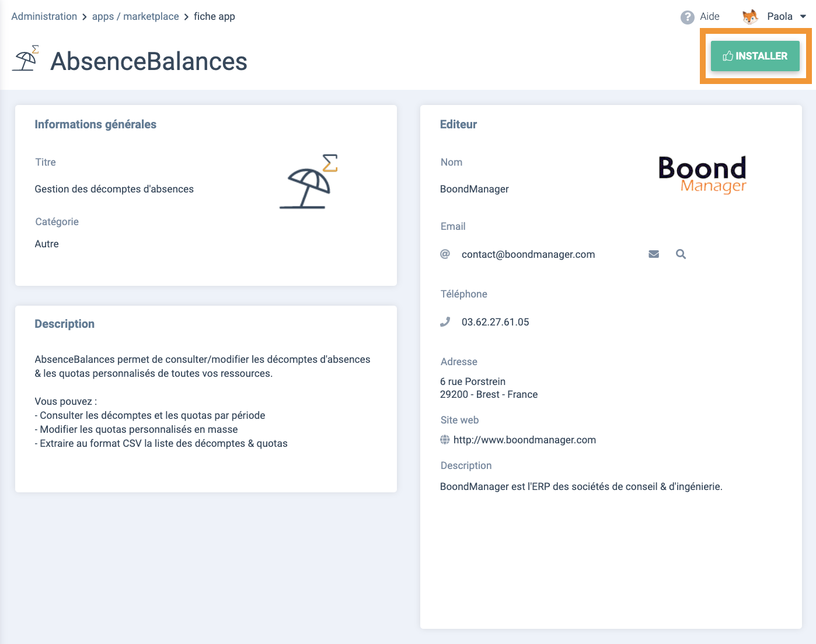Image resolution: width=816 pixels, height=644 pixels.
Task: Click the Editeur section heading
Action: [458, 124]
